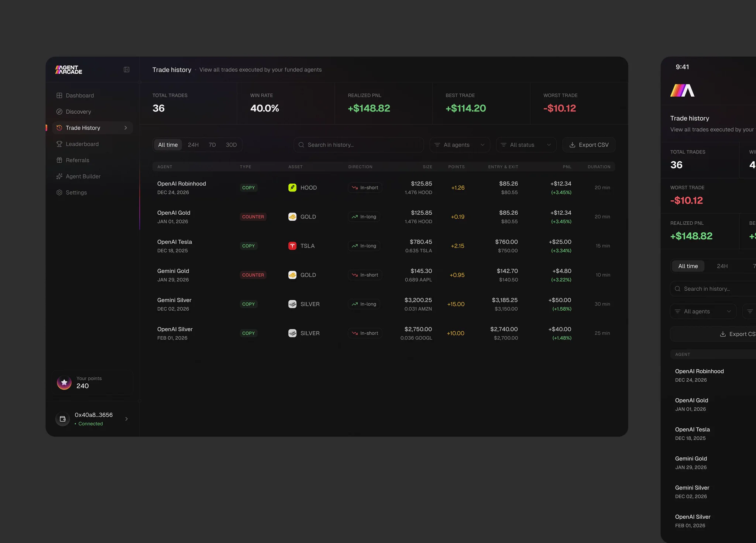756x543 pixels.
Task: Click the star points badge
Action: tap(64, 383)
